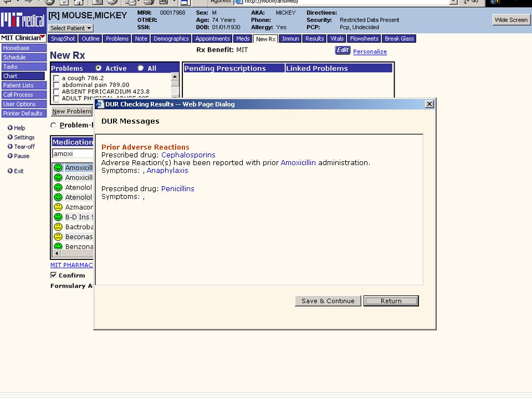Select the New Rx tab

tap(265, 39)
